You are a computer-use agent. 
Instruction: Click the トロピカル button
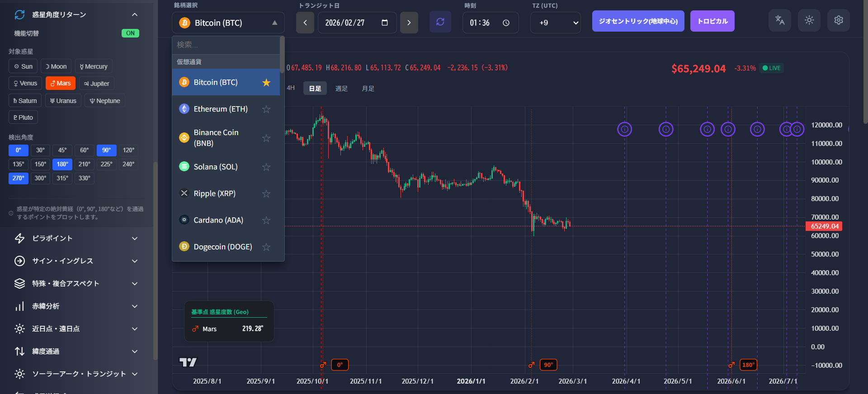click(712, 21)
